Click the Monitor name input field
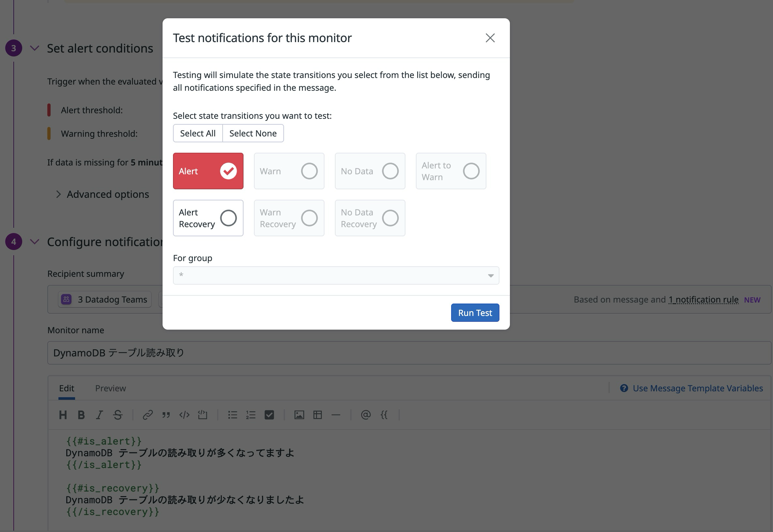The height and width of the screenshot is (532, 773). point(233,352)
